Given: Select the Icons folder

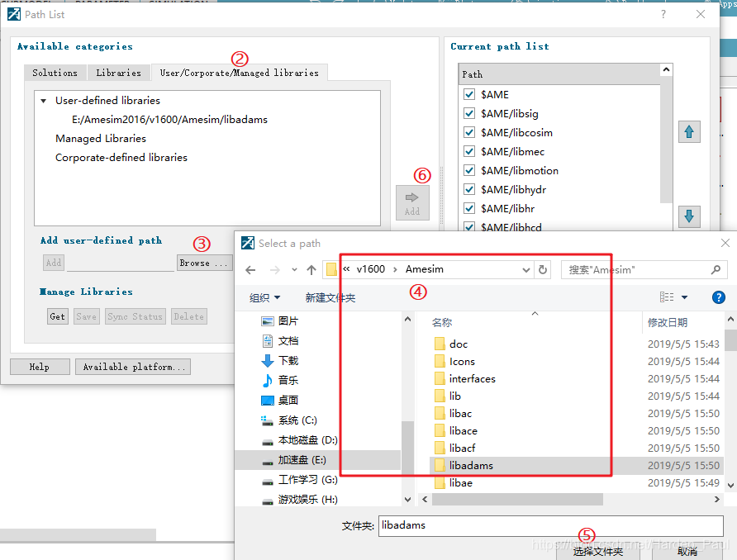Looking at the screenshot, I should point(454,362).
